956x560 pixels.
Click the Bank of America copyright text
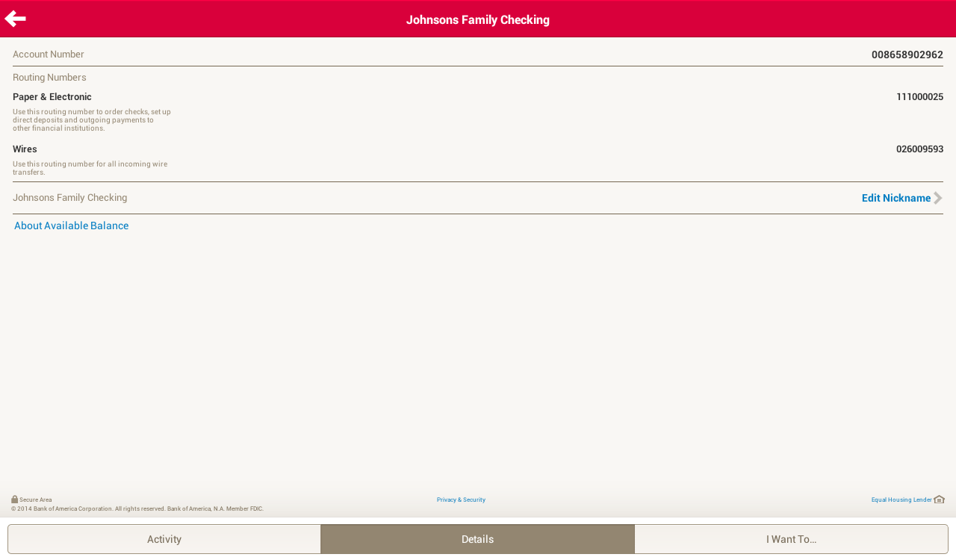[137, 508]
